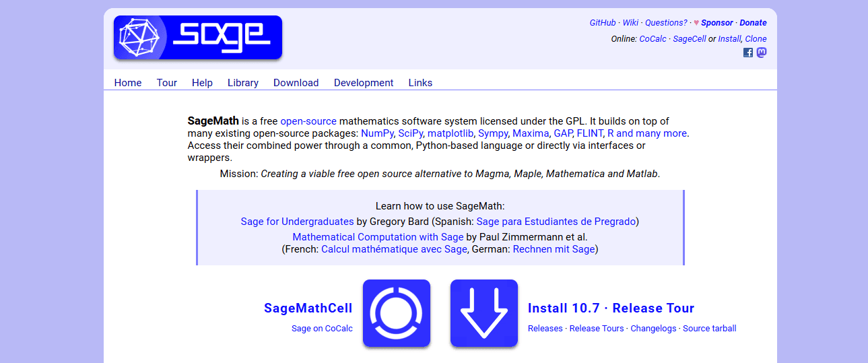The image size is (868, 363).
Task: Open the Releases link
Action: click(x=545, y=329)
